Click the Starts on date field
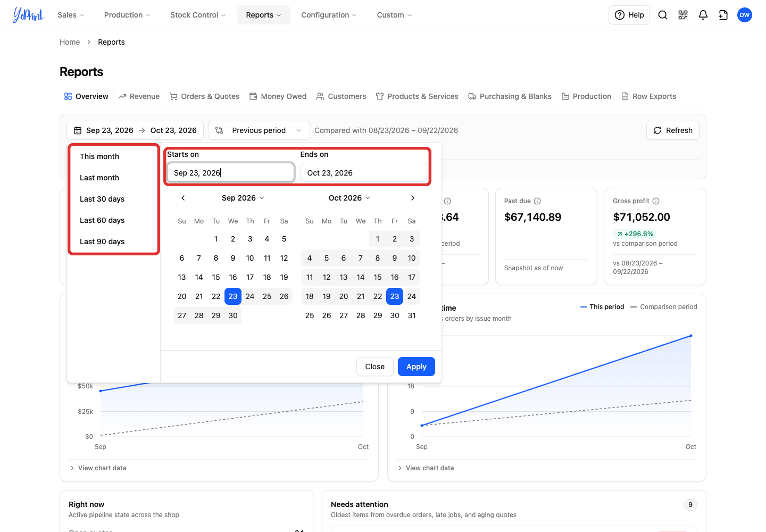 click(230, 173)
